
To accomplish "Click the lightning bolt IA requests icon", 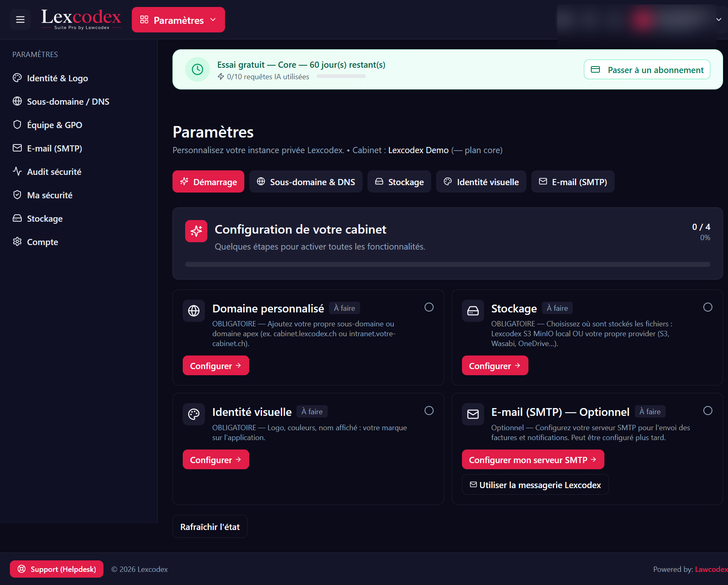I will 221,76.
